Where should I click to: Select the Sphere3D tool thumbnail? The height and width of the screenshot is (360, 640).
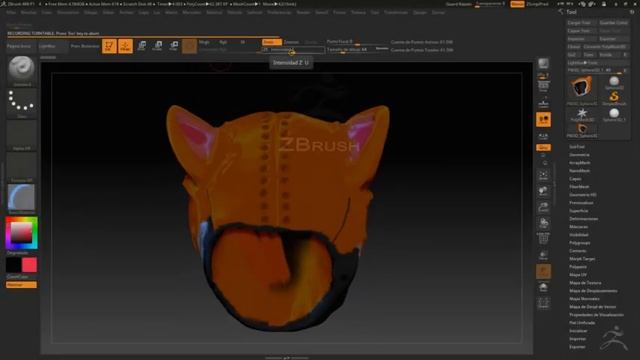(x=613, y=82)
